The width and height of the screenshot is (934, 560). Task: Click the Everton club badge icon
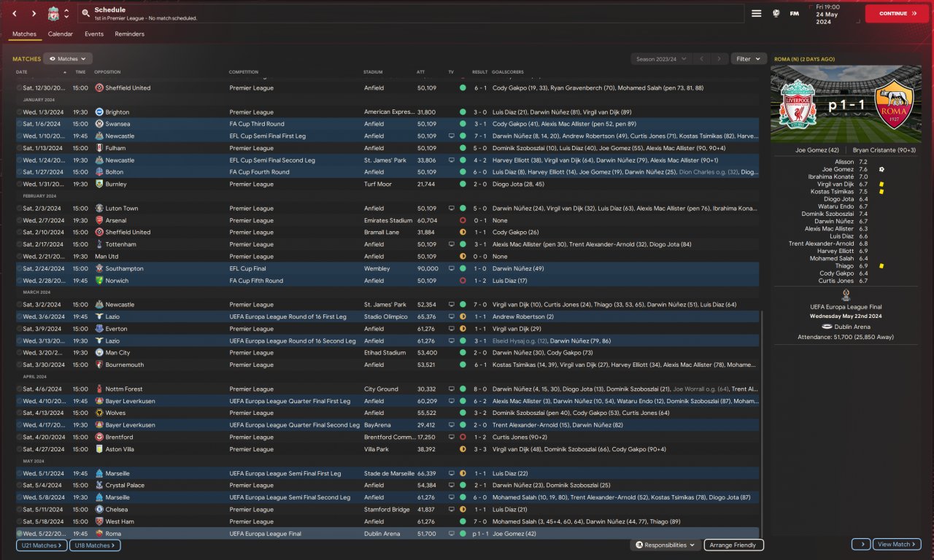(99, 329)
